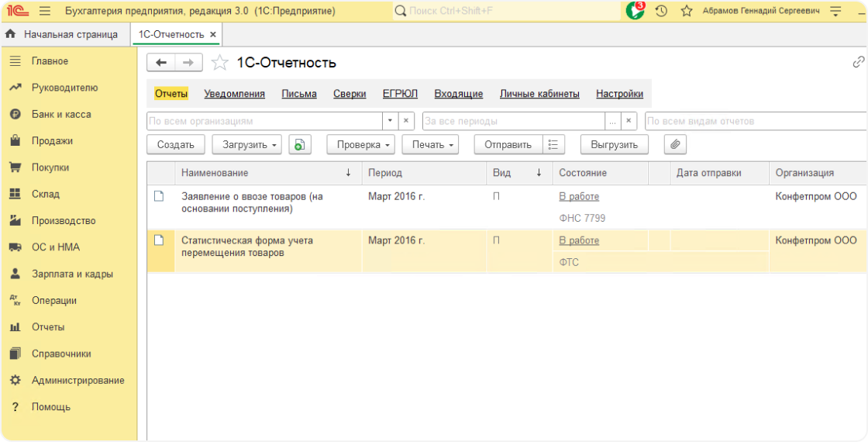Add 1С-Отчетность to favorites star

click(x=220, y=63)
